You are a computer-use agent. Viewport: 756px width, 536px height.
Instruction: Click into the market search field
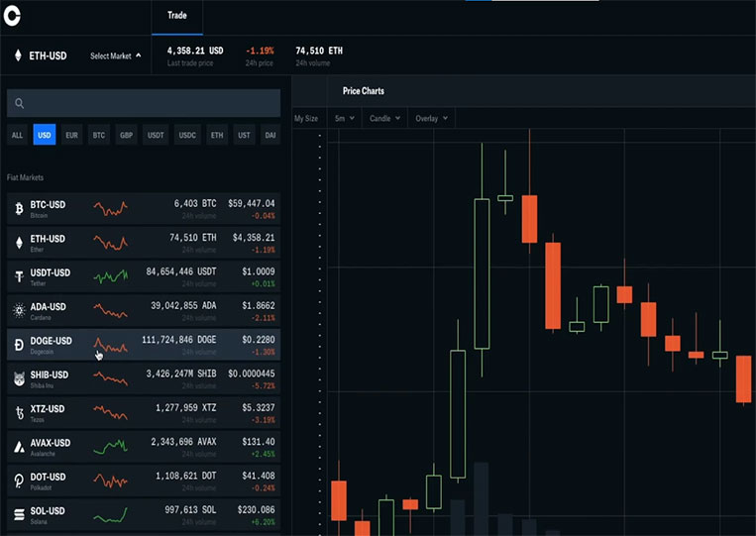pyautogui.click(x=144, y=103)
